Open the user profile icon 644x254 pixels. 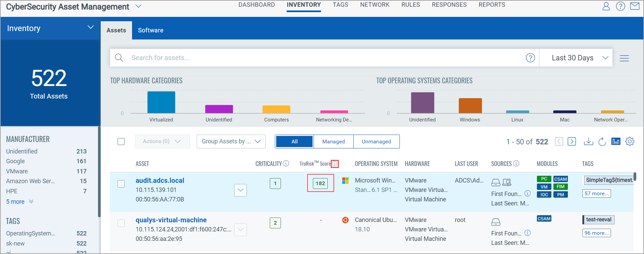click(606, 6)
